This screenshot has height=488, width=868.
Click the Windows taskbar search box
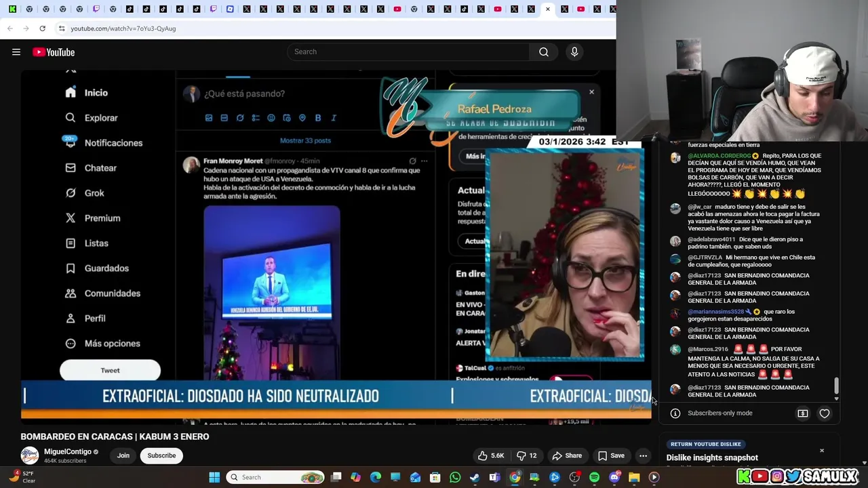pos(275,477)
